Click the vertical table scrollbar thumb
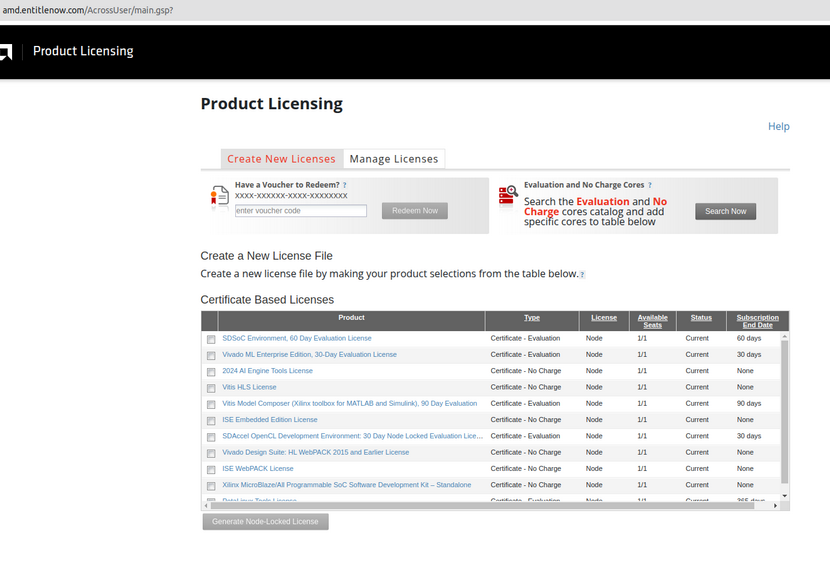 coord(784,412)
